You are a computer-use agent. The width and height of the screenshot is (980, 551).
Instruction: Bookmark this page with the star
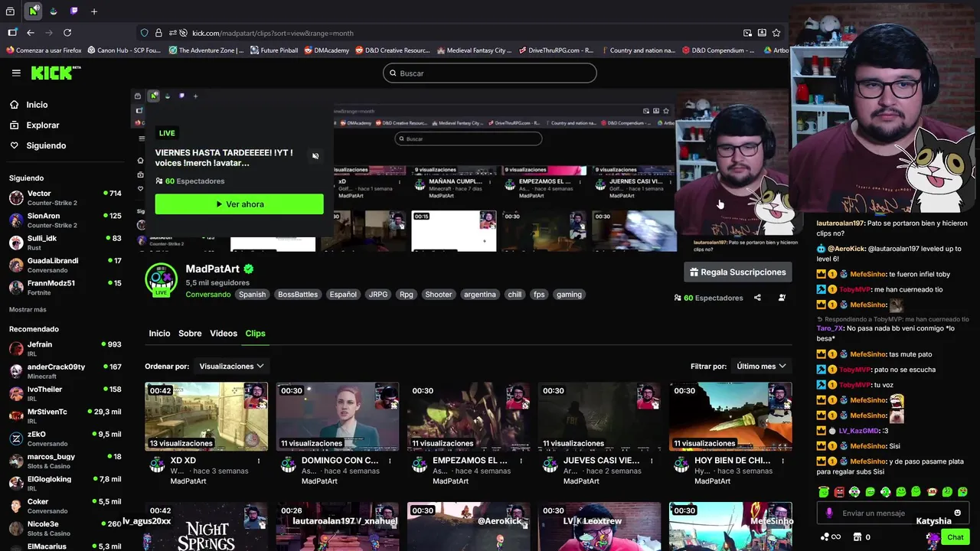tap(776, 33)
